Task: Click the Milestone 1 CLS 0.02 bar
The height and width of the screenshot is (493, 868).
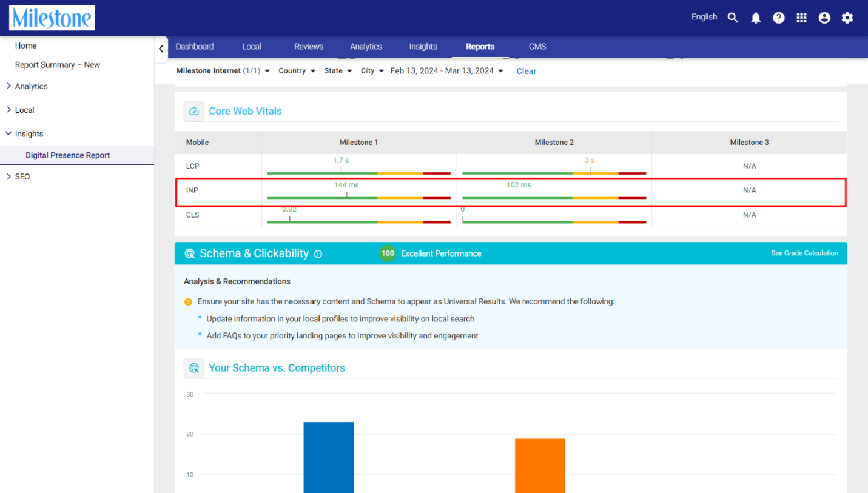Action: pyautogui.click(x=358, y=222)
